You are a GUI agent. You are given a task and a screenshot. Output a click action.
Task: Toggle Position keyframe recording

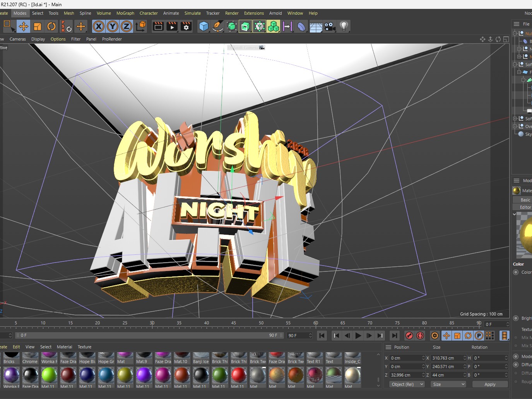446,336
